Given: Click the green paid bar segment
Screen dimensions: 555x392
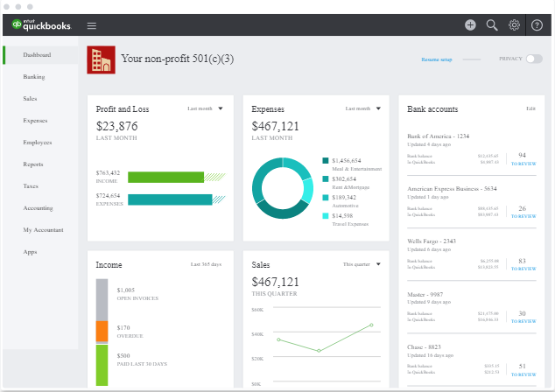Looking at the screenshot, I should (102, 365).
